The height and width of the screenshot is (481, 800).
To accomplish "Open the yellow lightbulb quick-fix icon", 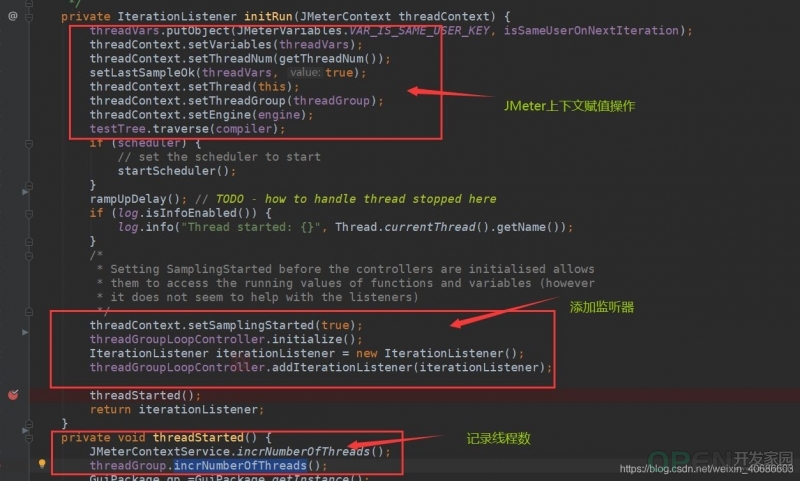I will pos(42,464).
